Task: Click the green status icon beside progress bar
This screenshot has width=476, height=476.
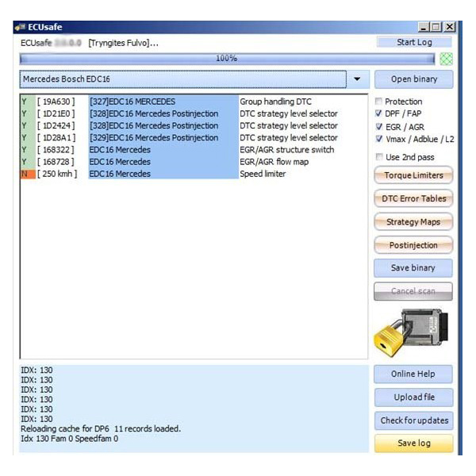Action: (x=446, y=59)
